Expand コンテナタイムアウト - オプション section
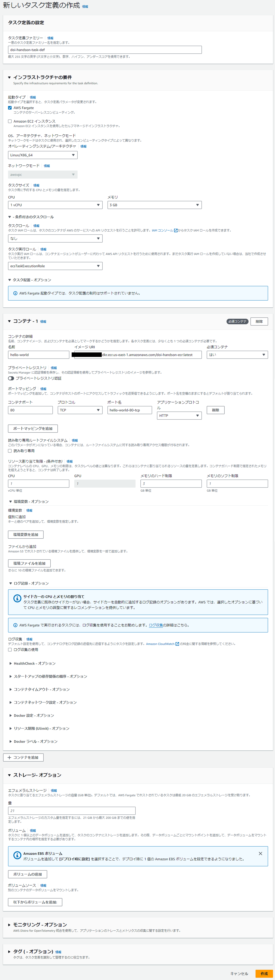Image resolution: width=275 pixels, height=980 pixels. (11, 689)
